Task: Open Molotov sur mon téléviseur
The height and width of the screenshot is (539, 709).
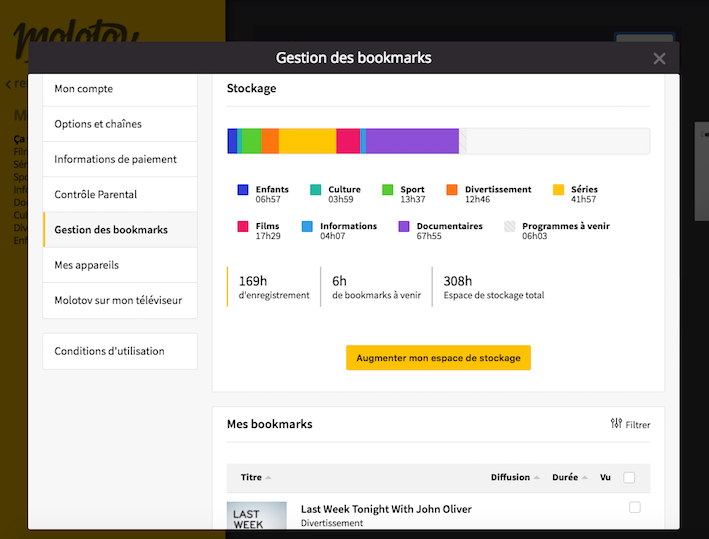Action: [x=120, y=300]
